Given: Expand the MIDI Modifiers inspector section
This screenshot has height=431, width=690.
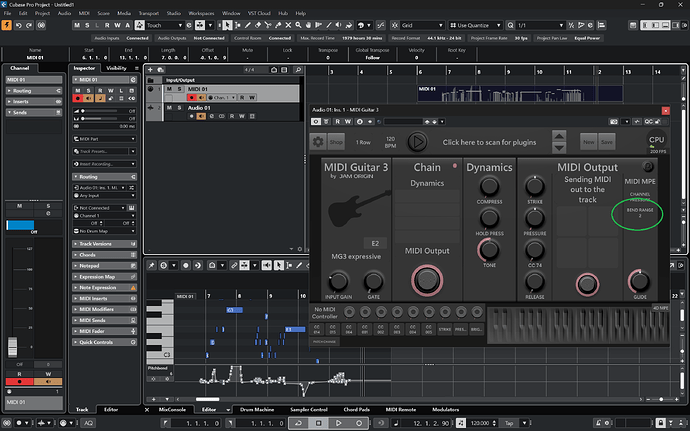Looking at the screenshot, I should pos(105,309).
